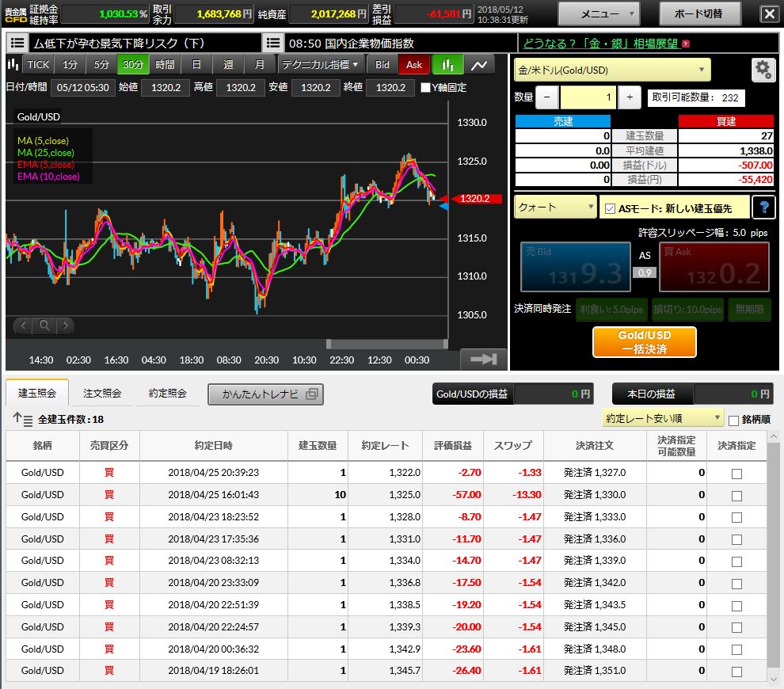Select 月 timeframe
This screenshot has height=689, width=784.
click(260, 64)
